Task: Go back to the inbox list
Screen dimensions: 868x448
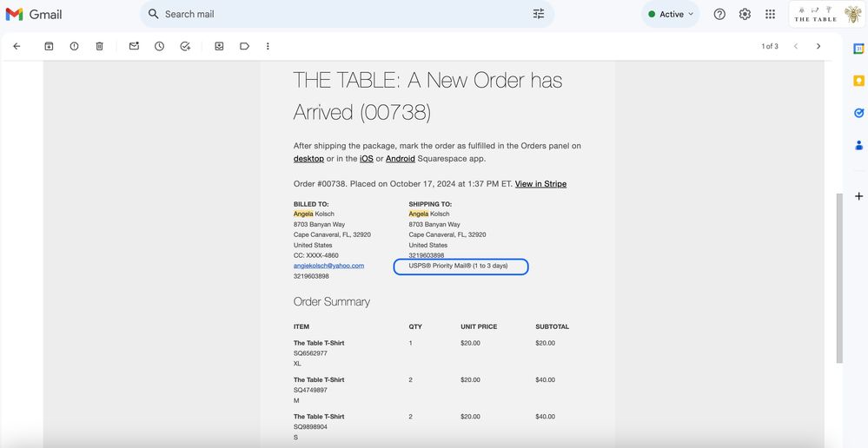Action: point(17,46)
